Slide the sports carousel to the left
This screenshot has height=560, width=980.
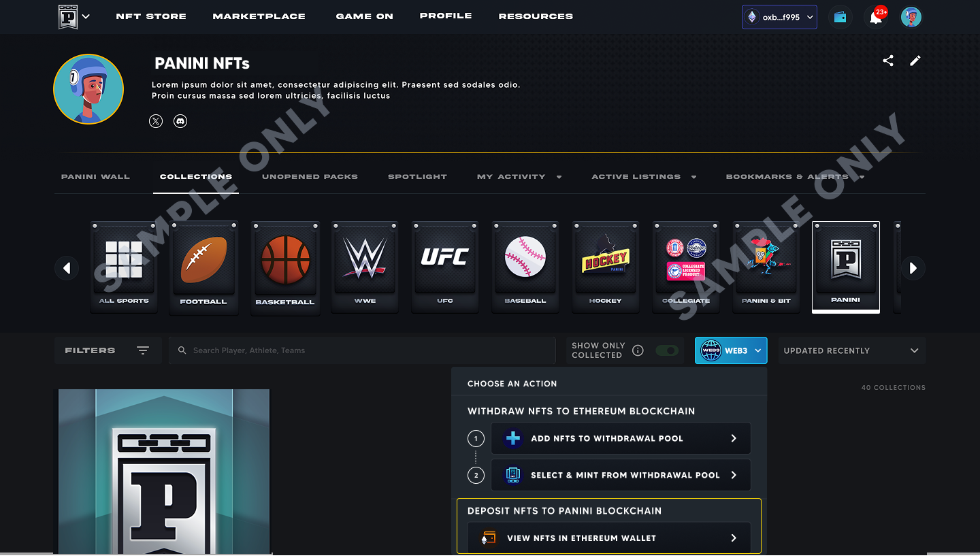coord(67,268)
